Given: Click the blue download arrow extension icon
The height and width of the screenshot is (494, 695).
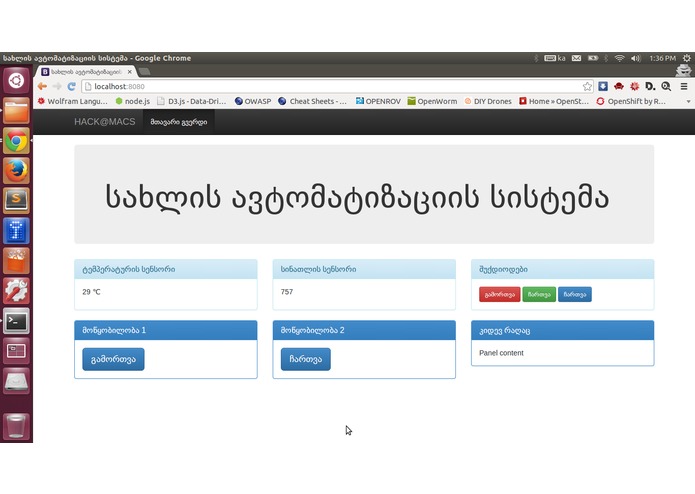Looking at the screenshot, I should coord(603,86).
